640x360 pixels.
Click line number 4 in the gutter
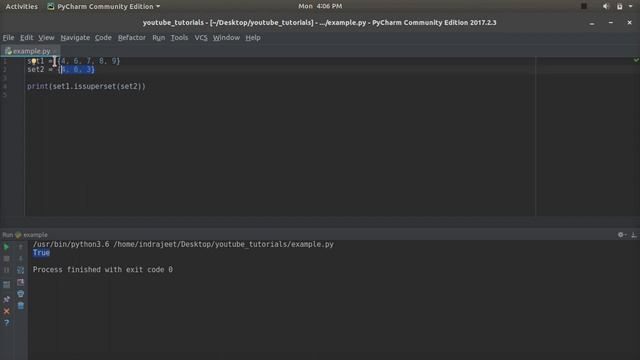[x=4, y=87]
